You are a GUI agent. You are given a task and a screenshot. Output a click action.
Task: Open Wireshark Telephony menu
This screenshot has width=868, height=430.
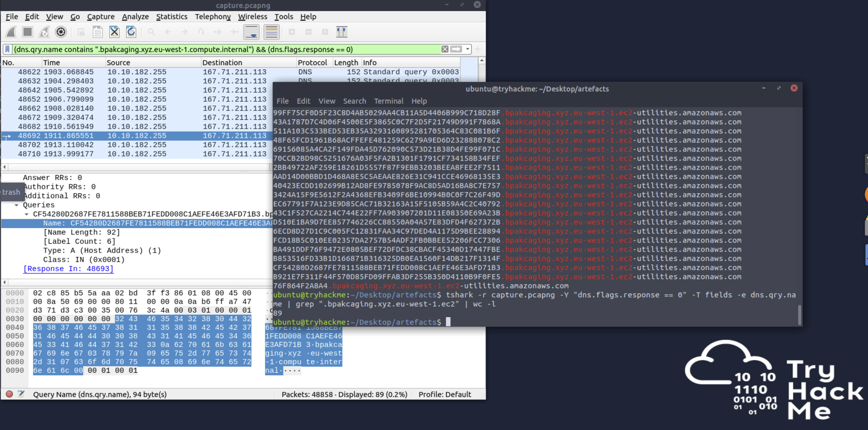coord(213,17)
